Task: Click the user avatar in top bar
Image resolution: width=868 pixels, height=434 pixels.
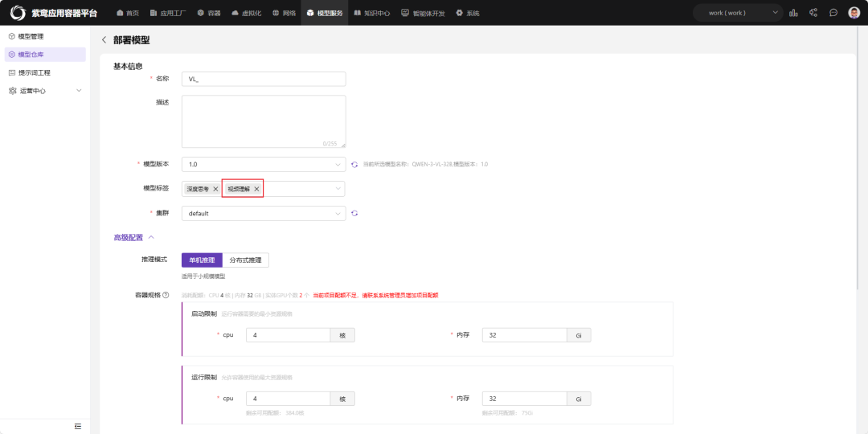Action: [854, 13]
